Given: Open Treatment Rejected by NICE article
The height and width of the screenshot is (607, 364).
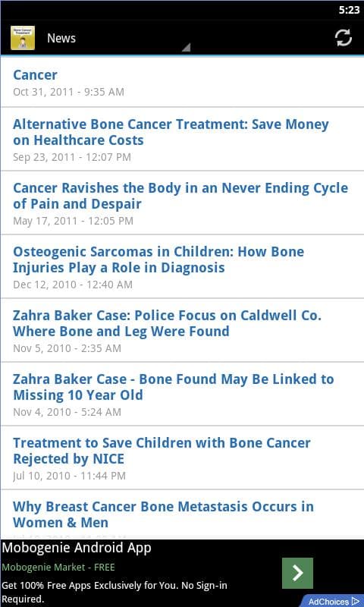Looking at the screenshot, I should tap(182, 458).
